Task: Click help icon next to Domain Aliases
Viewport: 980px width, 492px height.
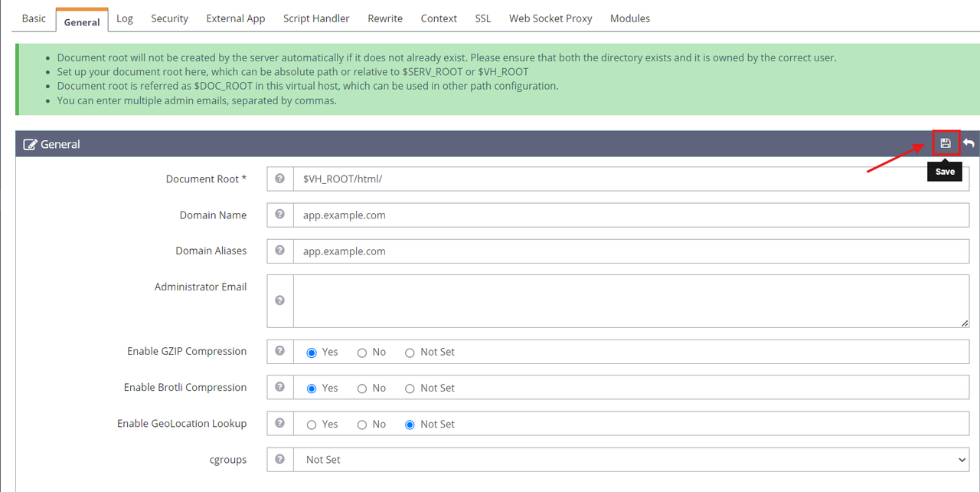Action: tap(280, 251)
